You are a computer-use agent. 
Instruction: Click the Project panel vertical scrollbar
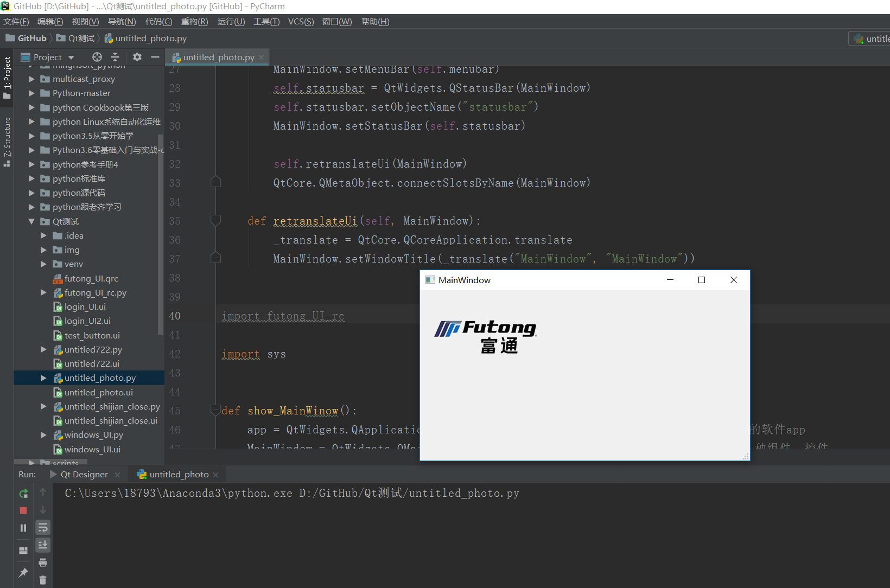click(161, 235)
